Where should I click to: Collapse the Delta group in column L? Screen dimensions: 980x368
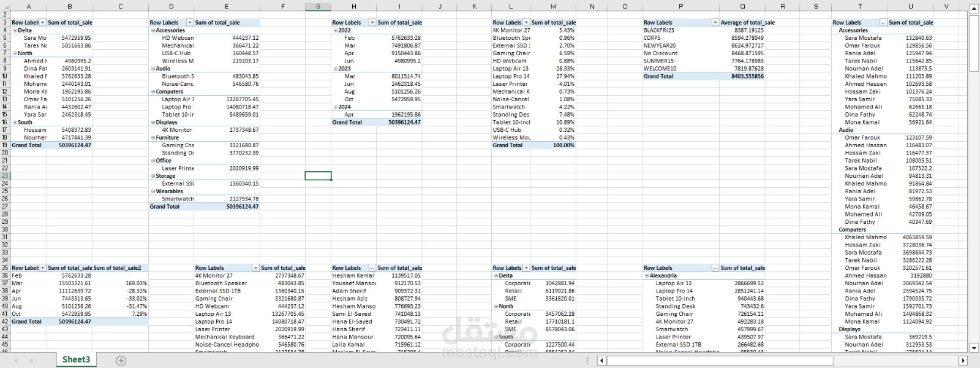[x=496, y=275]
